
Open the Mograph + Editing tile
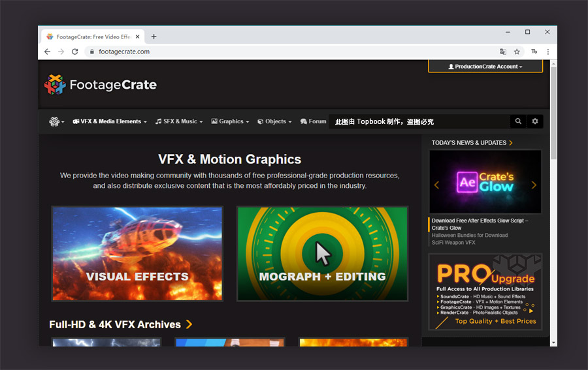pyautogui.click(x=323, y=254)
